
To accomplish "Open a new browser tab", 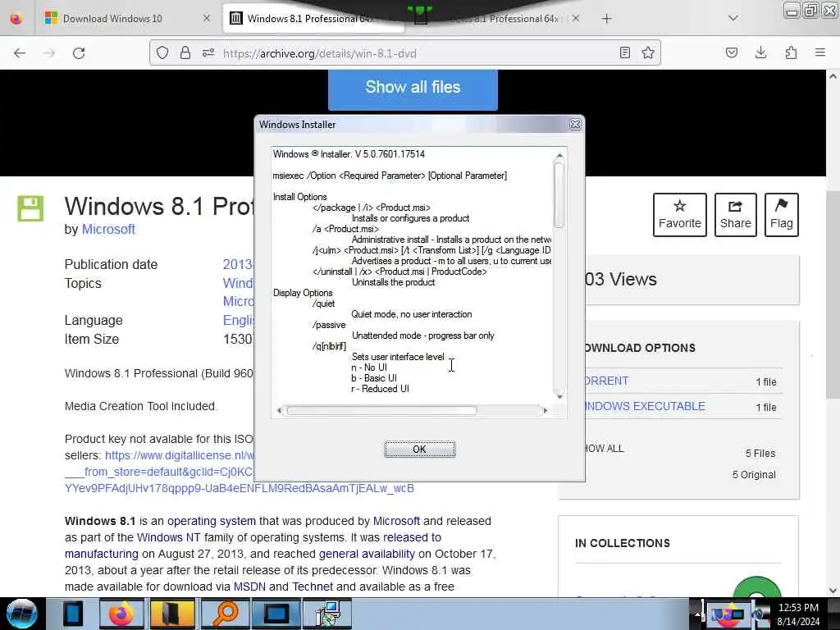I will (x=606, y=19).
